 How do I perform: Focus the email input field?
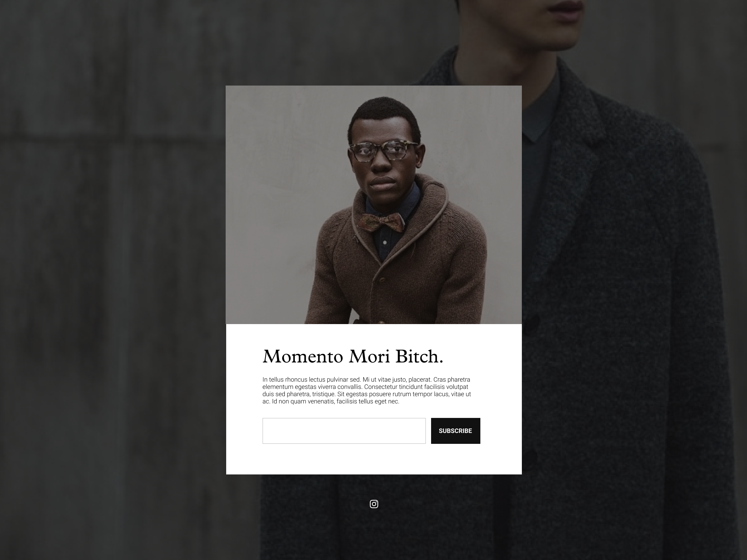[x=344, y=431]
